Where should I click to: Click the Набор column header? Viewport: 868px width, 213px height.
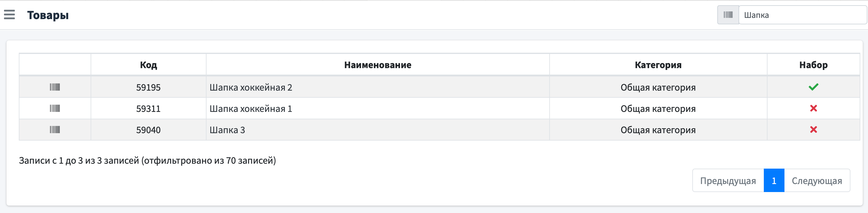coord(813,65)
